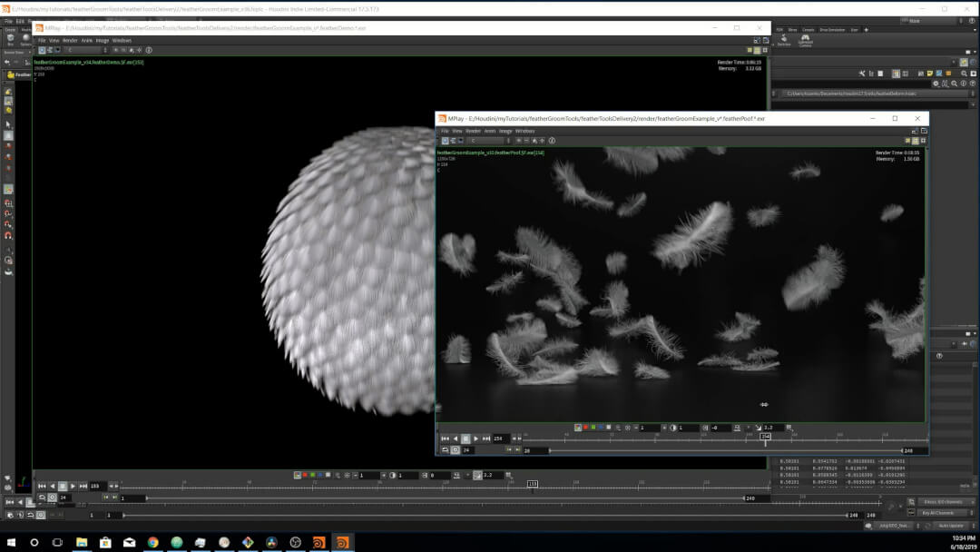This screenshot has width=980, height=552.
Task: Click range start field showing 28
Action: (x=536, y=450)
